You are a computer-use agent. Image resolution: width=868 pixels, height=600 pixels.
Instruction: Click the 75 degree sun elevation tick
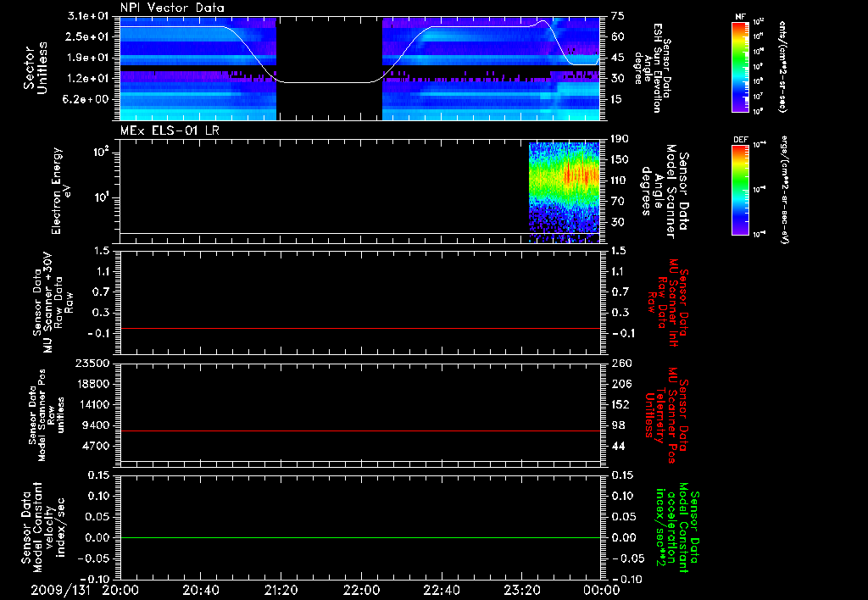point(618,16)
